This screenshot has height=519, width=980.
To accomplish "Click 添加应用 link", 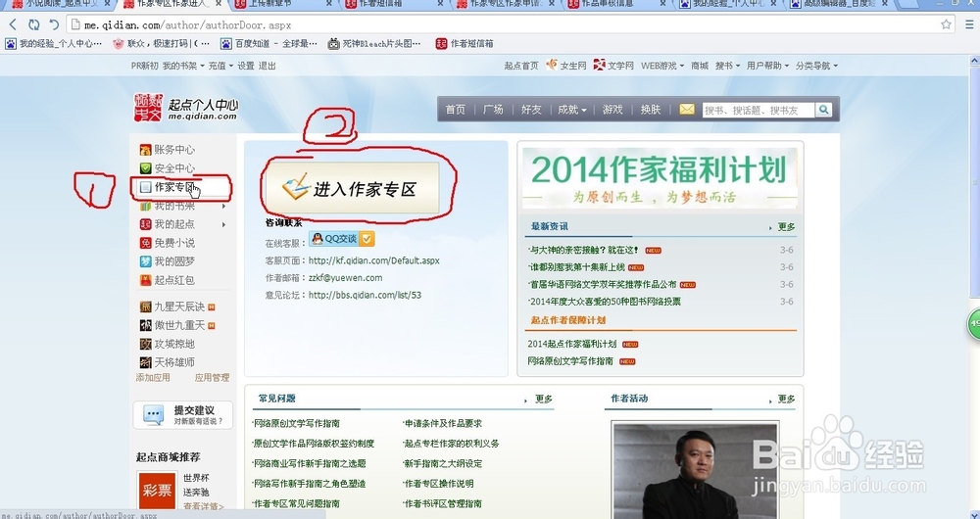I will coord(153,377).
